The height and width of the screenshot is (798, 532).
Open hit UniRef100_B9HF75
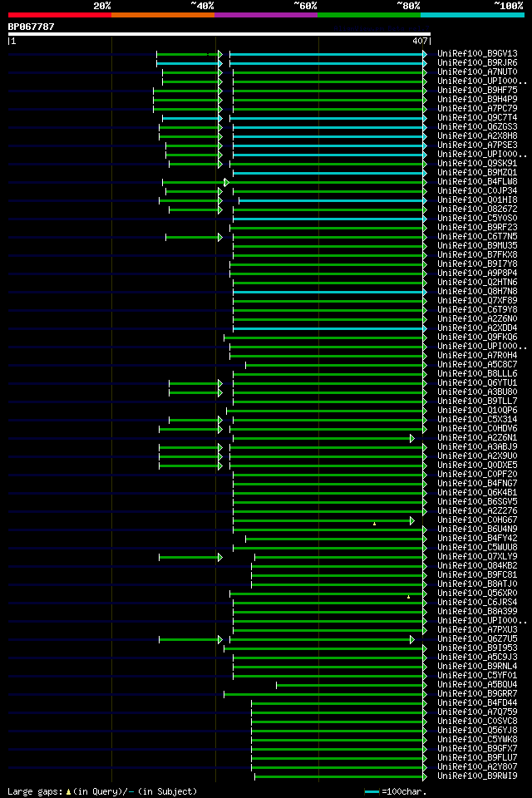477,90
